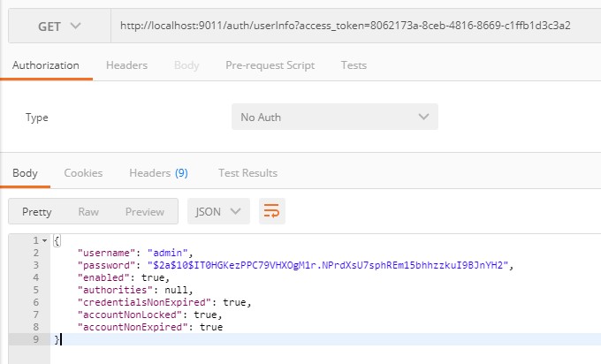Select the Pretty view button
The width and height of the screenshot is (601, 364).
[37, 212]
